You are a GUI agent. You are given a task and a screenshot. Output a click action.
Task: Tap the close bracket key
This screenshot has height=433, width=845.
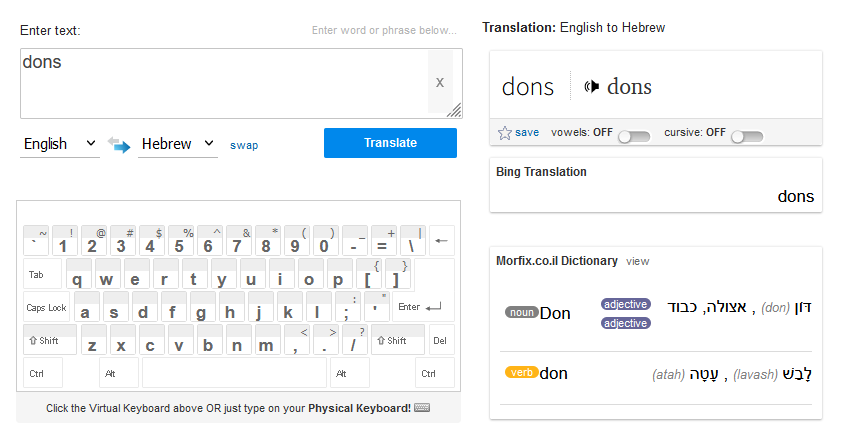pos(398,274)
